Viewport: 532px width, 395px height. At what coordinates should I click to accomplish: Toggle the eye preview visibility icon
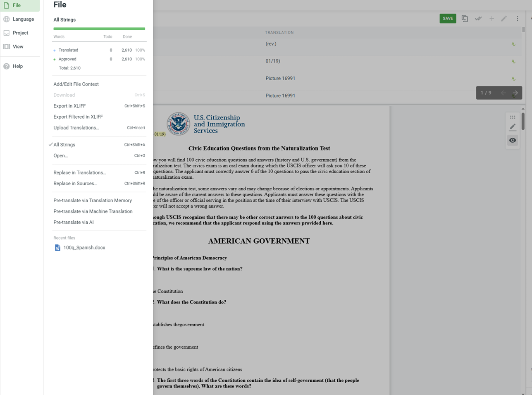(x=513, y=140)
